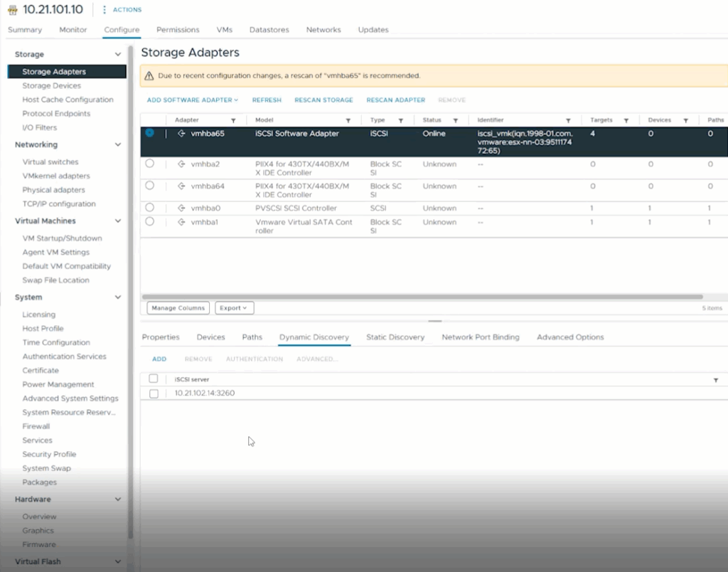Select the vmhba65 adapter radio button
This screenshot has height=572, width=728.
click(x=149, y=133)
